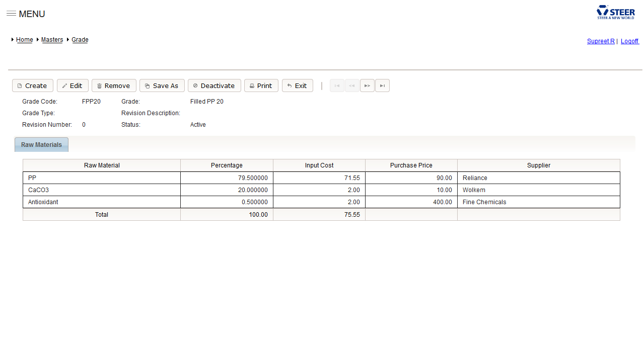Navigate to Masters breadcrumb link
This screenshot has width=644, height=350.
tap(52, 40)
